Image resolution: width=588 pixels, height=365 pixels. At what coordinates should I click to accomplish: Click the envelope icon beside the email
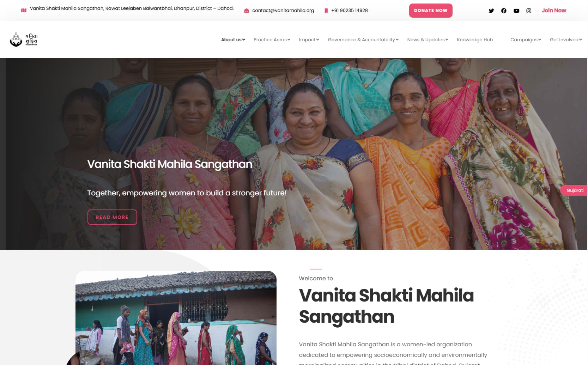pos(247,11)
